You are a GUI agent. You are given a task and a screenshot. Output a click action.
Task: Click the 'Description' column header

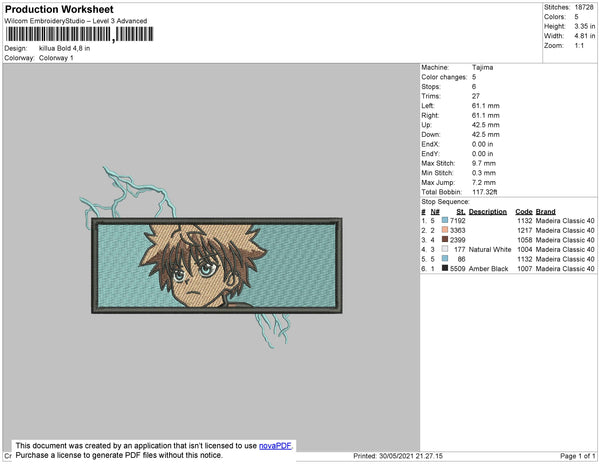pos(488,212)
